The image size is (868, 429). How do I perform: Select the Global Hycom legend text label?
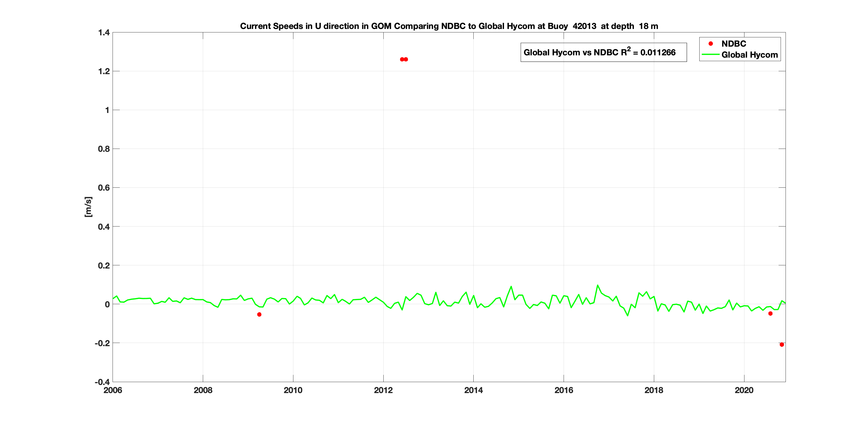point(749,55)
